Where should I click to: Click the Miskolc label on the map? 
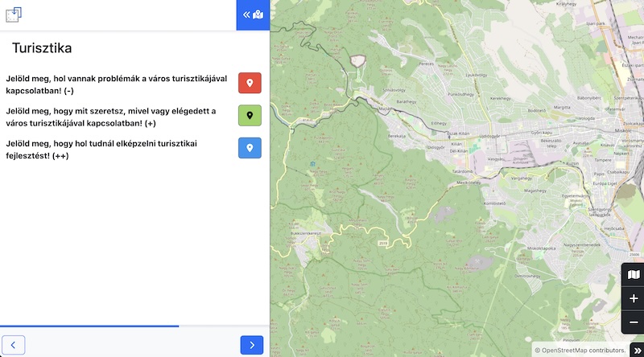tap(623, 130)
